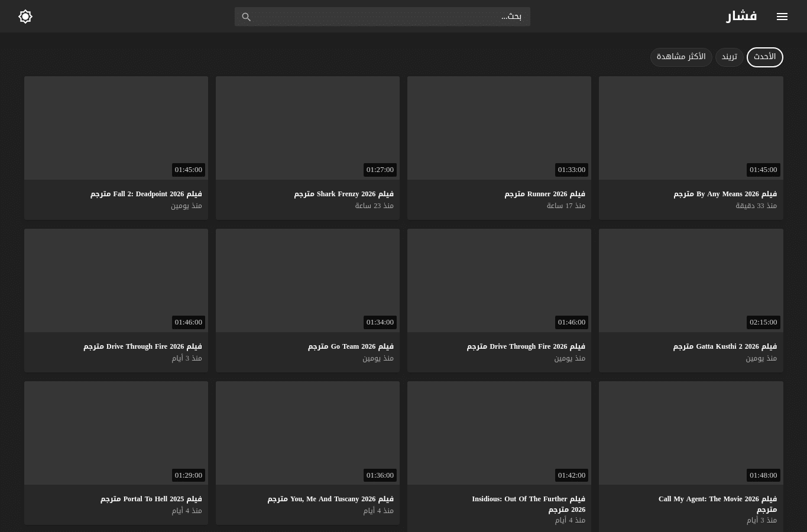
Task: Toggle the light/dark theme icon
Action: pyautogui.click(x=25, y=17)
